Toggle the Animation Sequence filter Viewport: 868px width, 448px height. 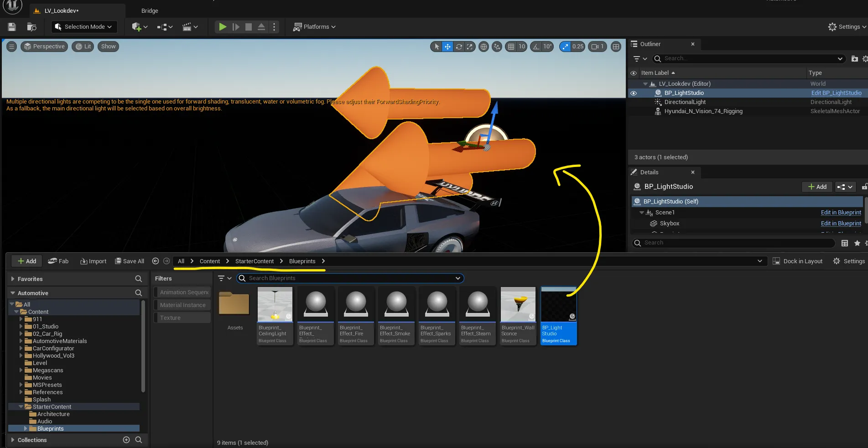[182, 292]
